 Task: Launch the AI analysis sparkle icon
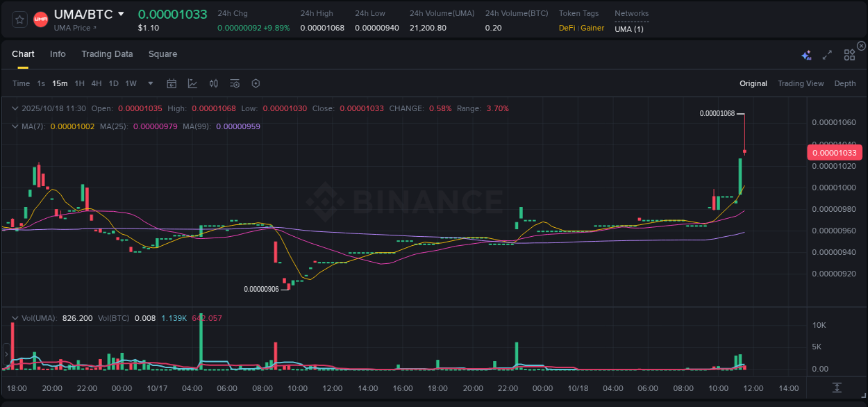[x=806, y=53]
